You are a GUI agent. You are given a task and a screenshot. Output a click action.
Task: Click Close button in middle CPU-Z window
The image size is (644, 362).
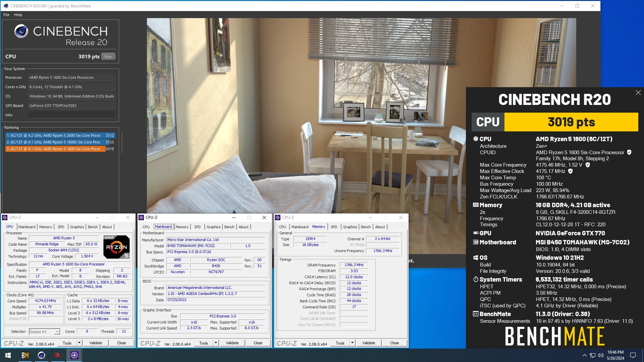pyautogui.click(x=258, y=343)
